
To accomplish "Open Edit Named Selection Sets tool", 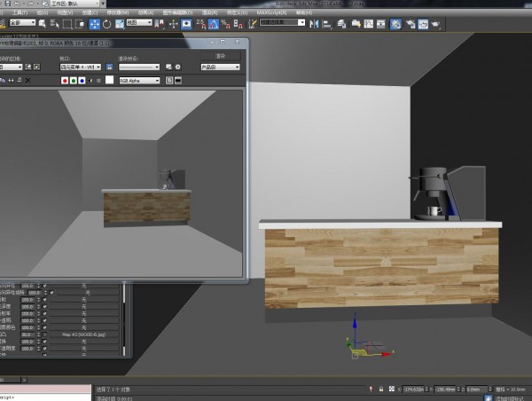I will pyautogui.click(x=252, y=24).
